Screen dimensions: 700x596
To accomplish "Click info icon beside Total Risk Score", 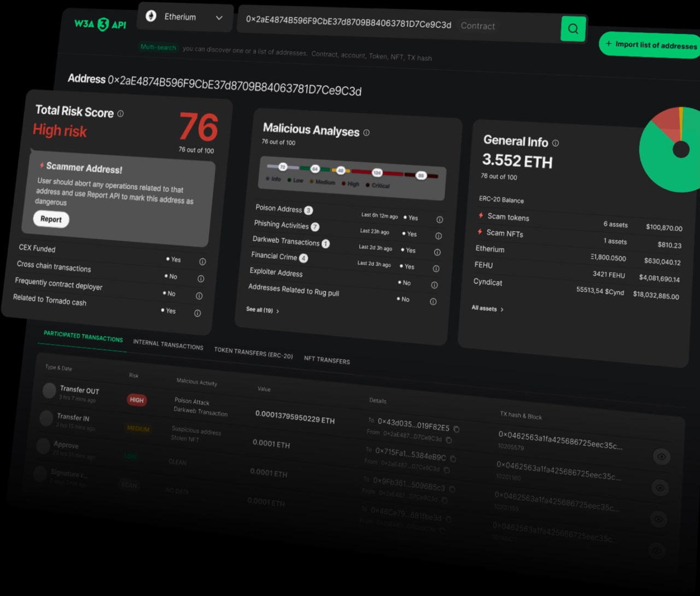I will point(120,114).
